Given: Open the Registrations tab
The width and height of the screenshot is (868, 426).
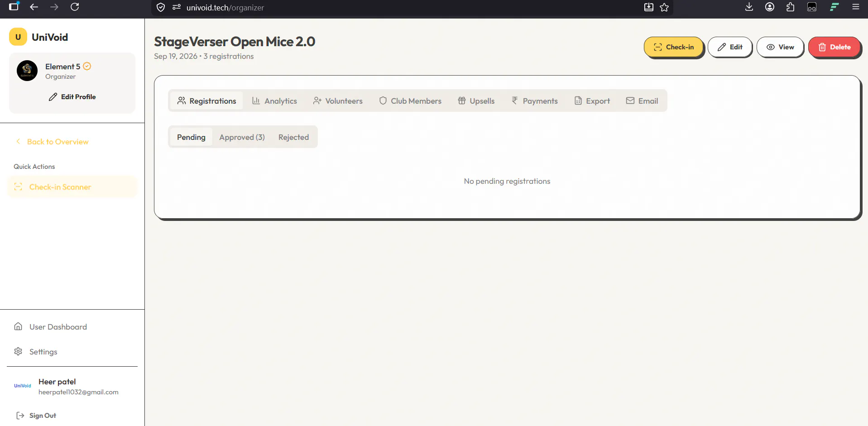Looking at the screenshot, I should coord(206,101).
